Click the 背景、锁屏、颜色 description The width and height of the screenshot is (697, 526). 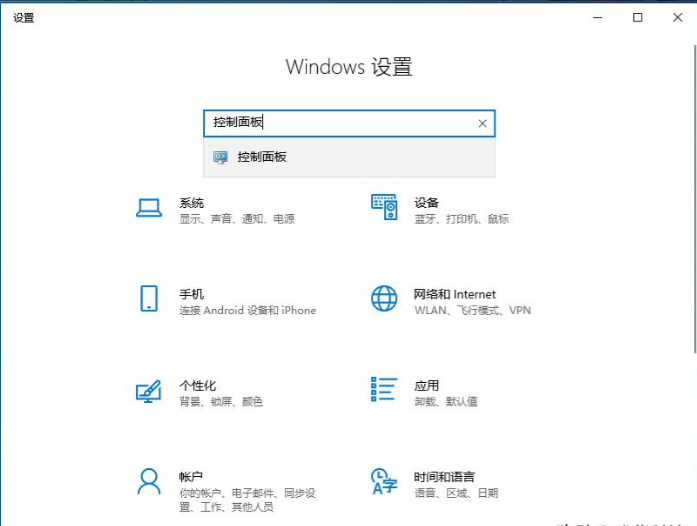point(221,402)
